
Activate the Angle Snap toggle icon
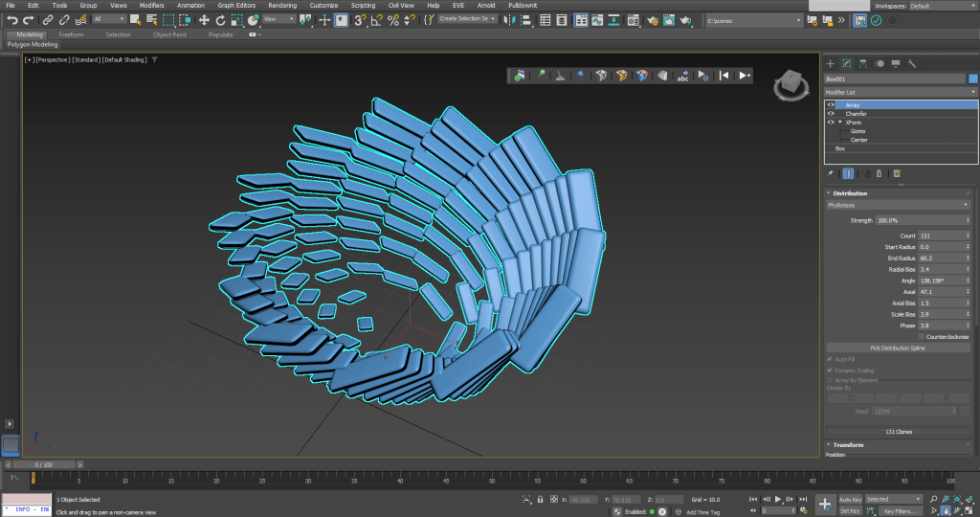pos(377,19)
